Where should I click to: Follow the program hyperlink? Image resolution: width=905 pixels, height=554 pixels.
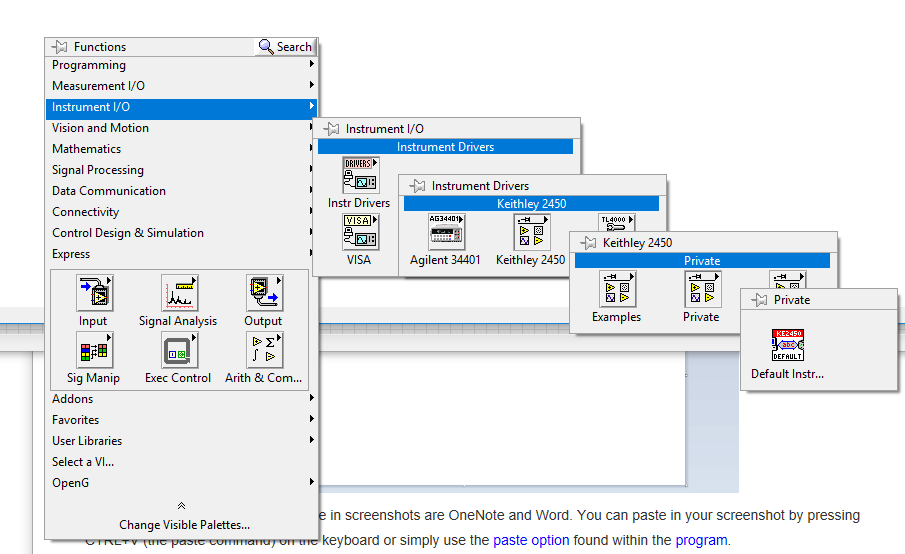click(701, 540)
